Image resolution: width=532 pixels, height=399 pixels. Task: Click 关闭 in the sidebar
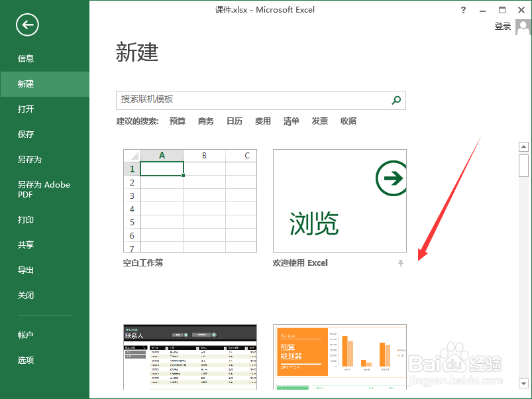[x=26, y=295]
